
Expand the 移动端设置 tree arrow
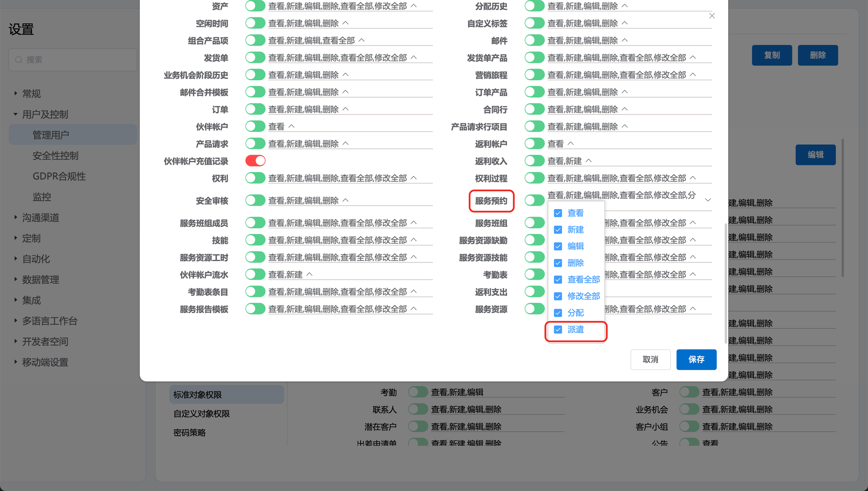16,362
